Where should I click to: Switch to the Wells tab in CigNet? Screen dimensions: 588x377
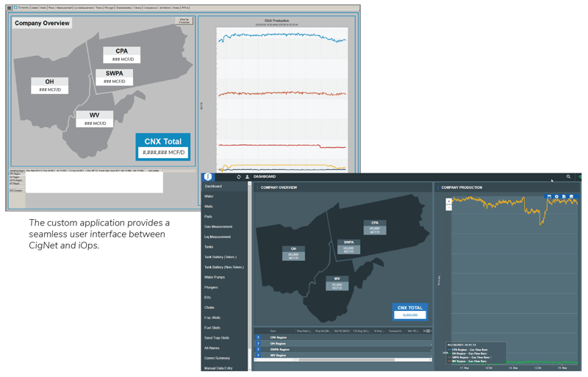(x=43, y=7)
